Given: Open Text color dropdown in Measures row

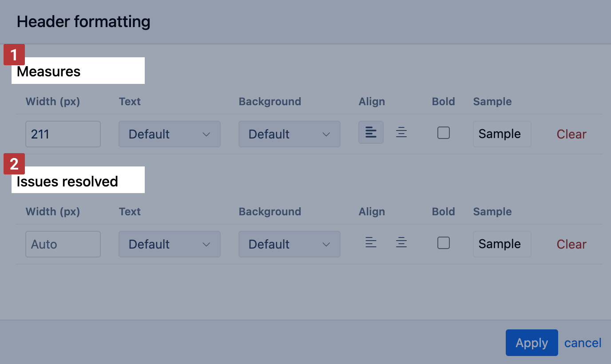Looking at the screenshot, I should click(x=170, y=134).
